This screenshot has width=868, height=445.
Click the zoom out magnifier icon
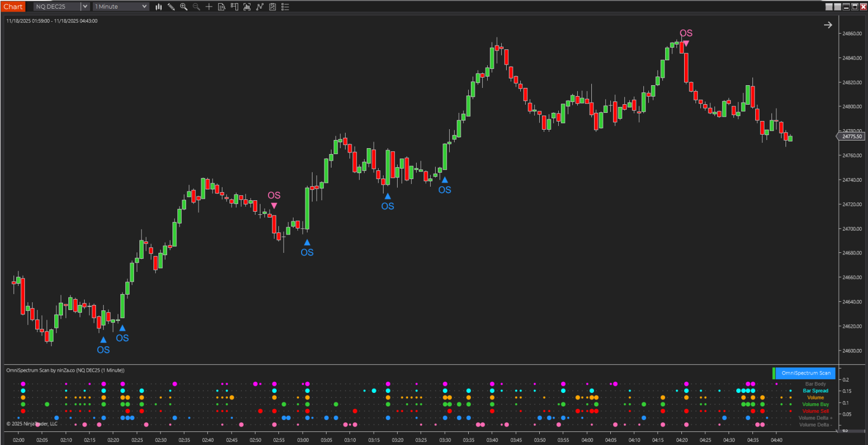coord(196,7)
